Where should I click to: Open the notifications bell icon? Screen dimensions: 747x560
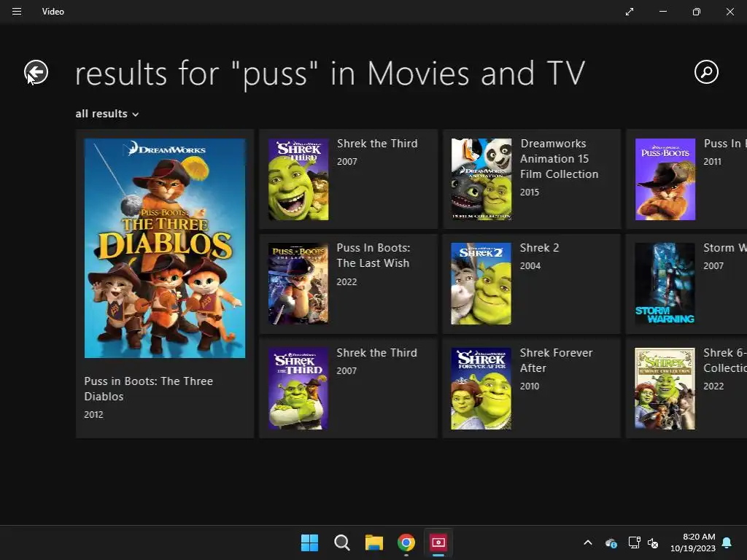tap(727, 542)
